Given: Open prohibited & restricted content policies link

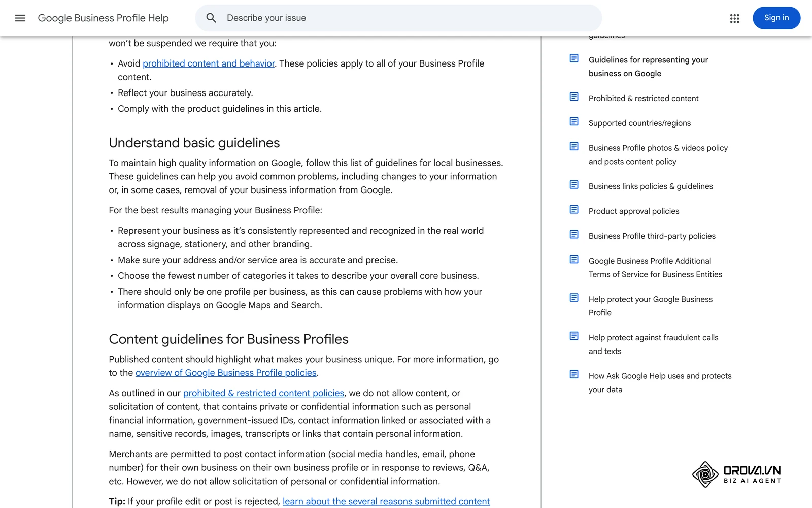Looking at the screenshot, I should (x=263, y=393).
